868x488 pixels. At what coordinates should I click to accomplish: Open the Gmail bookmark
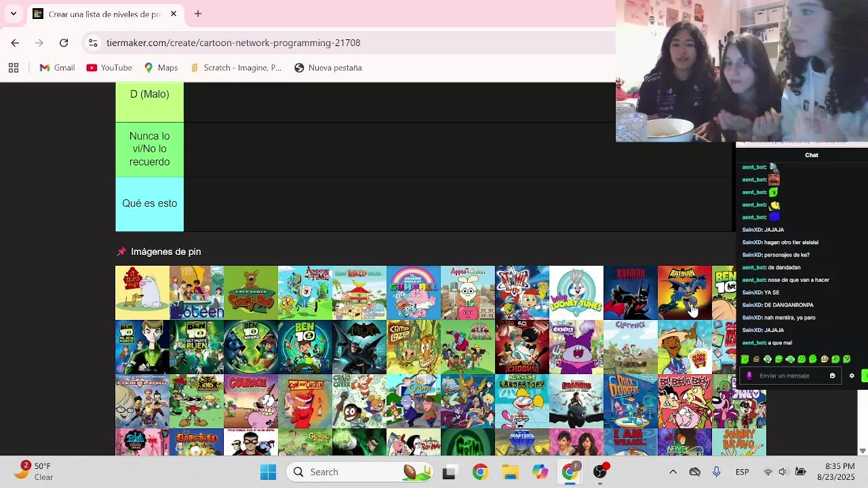pyautogui.click(x=57, y=68)
